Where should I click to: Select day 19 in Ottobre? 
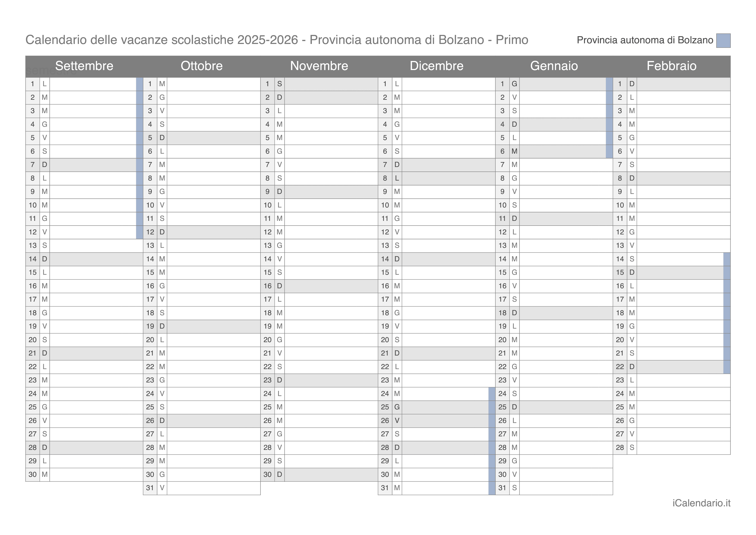coord(150,326)
